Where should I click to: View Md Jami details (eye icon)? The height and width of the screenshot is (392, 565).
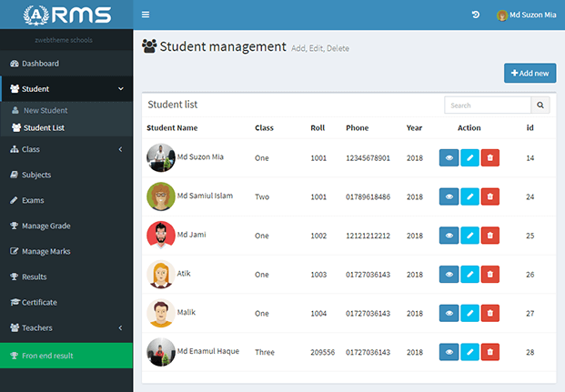point(449,236)
